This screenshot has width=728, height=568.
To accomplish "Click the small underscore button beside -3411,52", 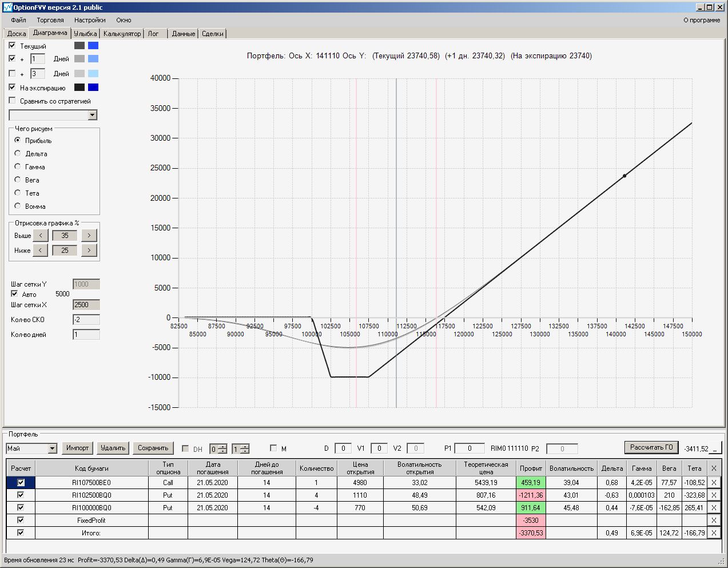I will pyautogui.click(x=716, y=448).
